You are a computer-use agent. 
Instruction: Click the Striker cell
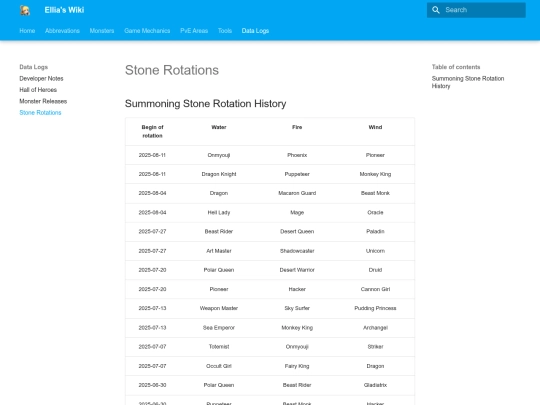tap(375, 346)
